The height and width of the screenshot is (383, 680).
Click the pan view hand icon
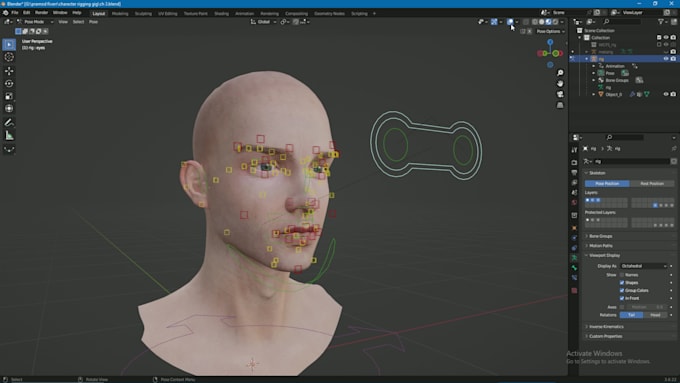tap(560, 83)
